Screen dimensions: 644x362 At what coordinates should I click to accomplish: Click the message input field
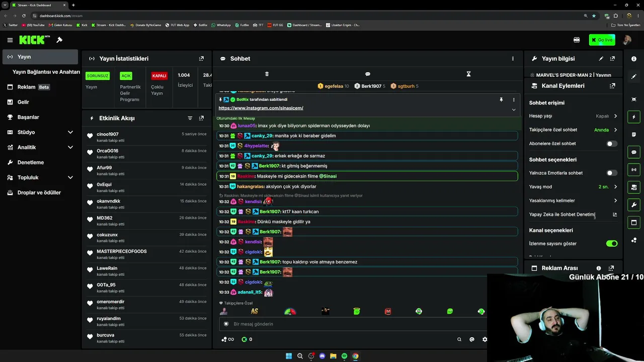354,324
